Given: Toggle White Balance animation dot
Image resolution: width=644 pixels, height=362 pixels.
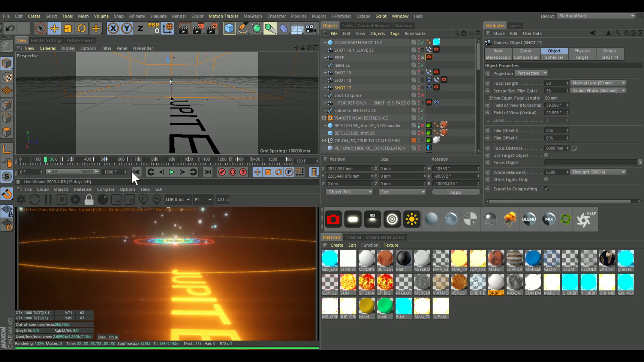Looking at the screenshot, I should click(x=488, y=172).
